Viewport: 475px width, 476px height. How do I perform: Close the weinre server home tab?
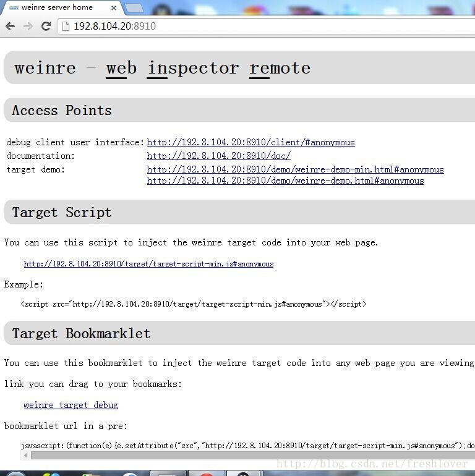[114, 8]
